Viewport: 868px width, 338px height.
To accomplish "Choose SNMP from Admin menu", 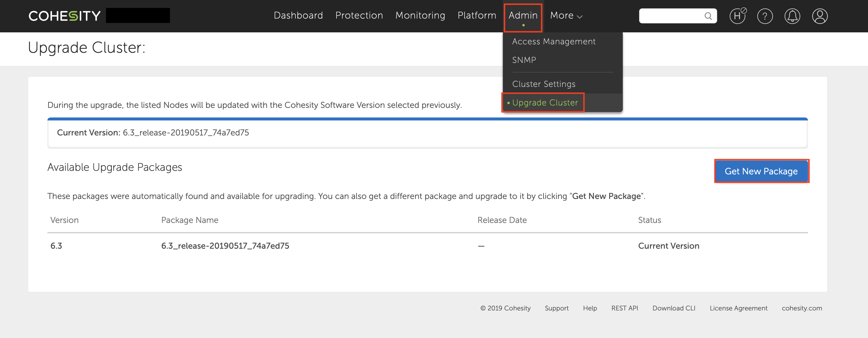I will pos(524,60).
